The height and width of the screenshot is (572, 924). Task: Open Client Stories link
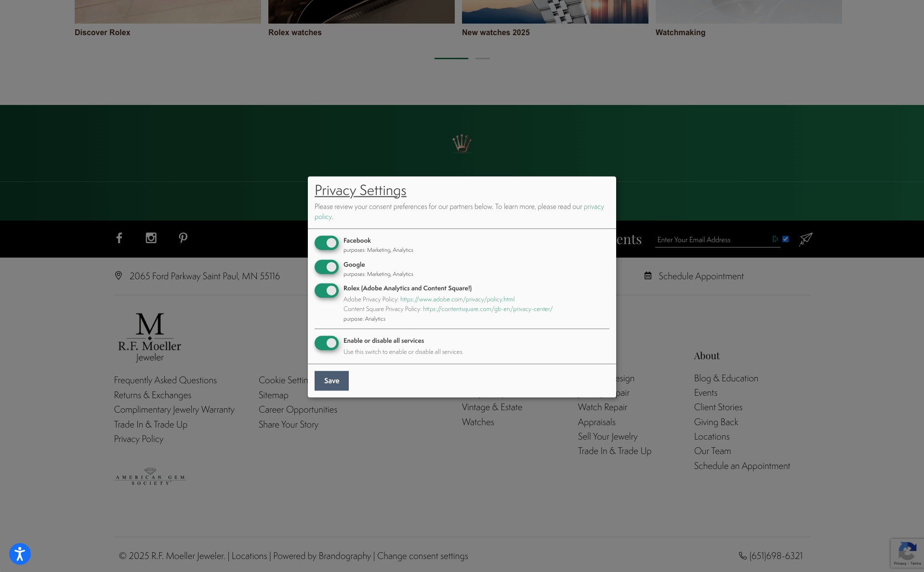718,407
